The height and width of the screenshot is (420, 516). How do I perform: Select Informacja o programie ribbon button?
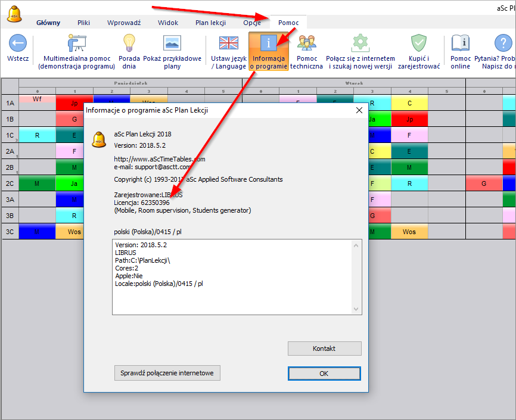[269, 51]
